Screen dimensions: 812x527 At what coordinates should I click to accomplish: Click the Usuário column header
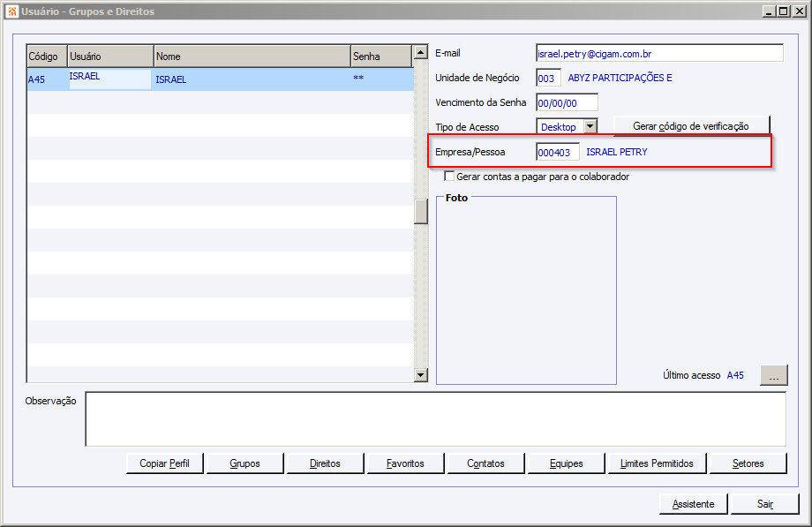(111, 56)
